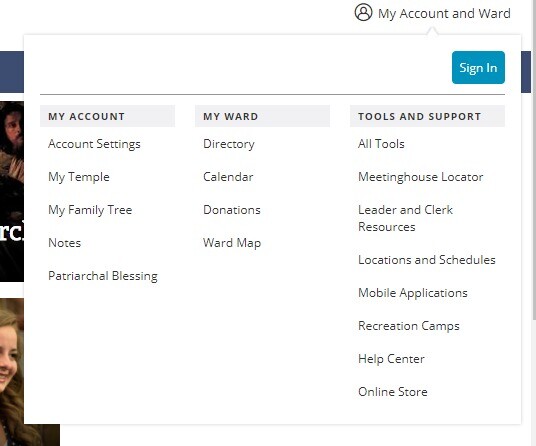Click the user account profile icon
Screen dimensions: 536x446
tap(363, 13)
